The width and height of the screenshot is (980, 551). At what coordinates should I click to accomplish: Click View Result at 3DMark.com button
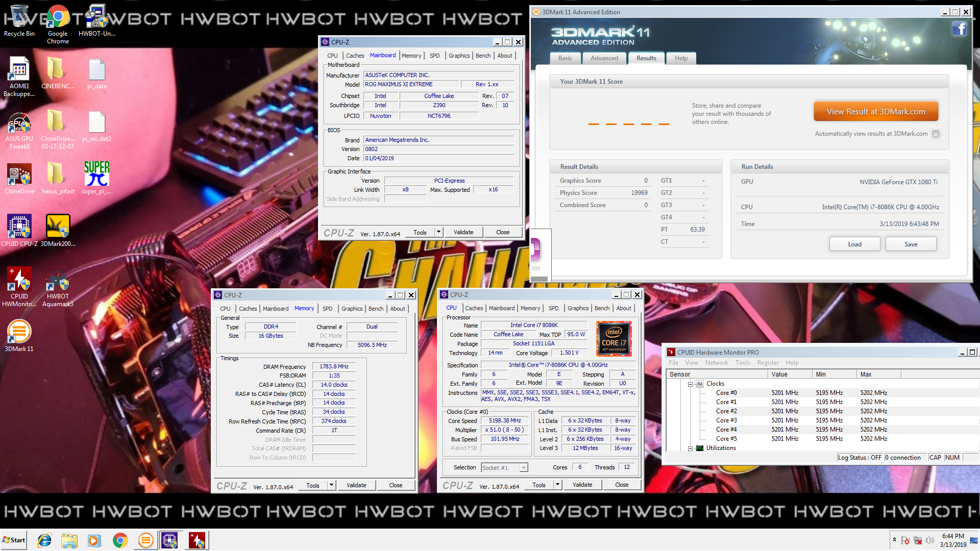point(876,111)
